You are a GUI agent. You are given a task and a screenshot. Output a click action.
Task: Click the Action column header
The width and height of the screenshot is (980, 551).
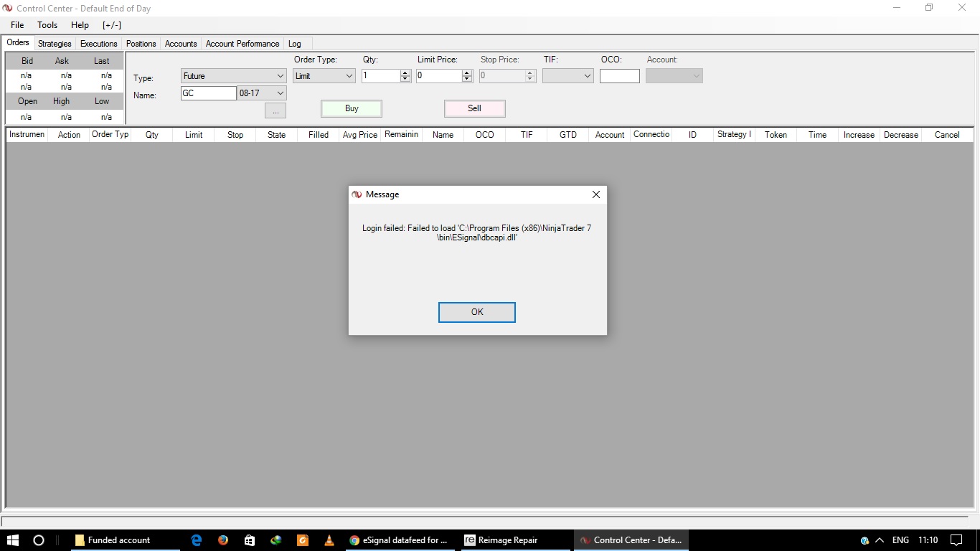pyautogui.click(x=69, y=135)
